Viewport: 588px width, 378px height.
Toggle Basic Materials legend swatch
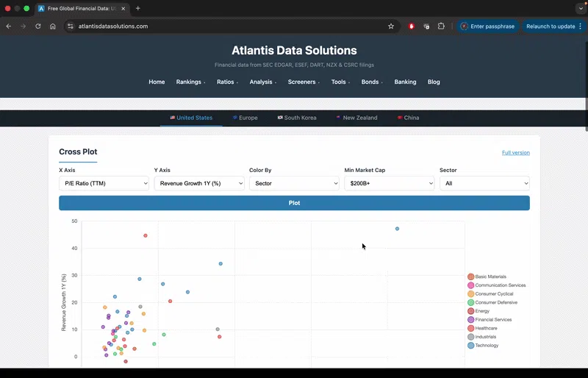(471, 277)
